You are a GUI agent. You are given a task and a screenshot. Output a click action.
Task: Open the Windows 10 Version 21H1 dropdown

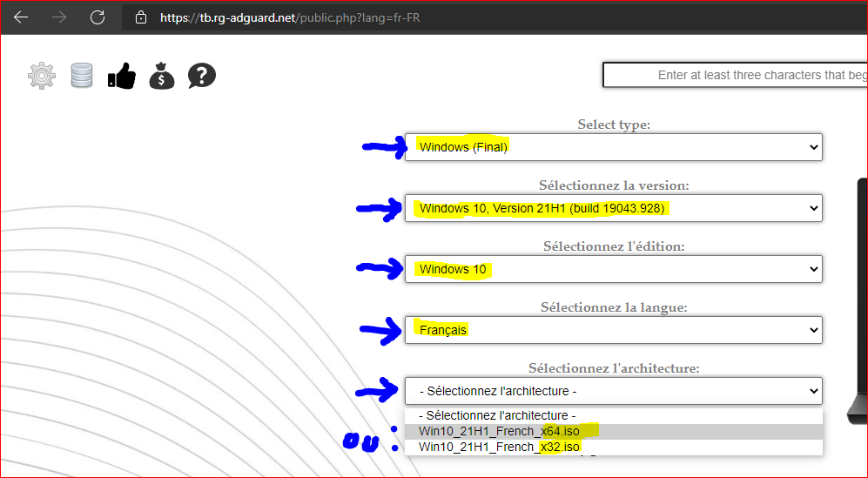pos(614,208)
